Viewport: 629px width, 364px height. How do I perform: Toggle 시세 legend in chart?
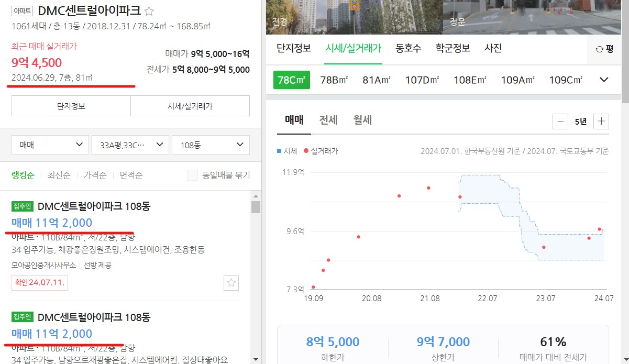[287, 151]
